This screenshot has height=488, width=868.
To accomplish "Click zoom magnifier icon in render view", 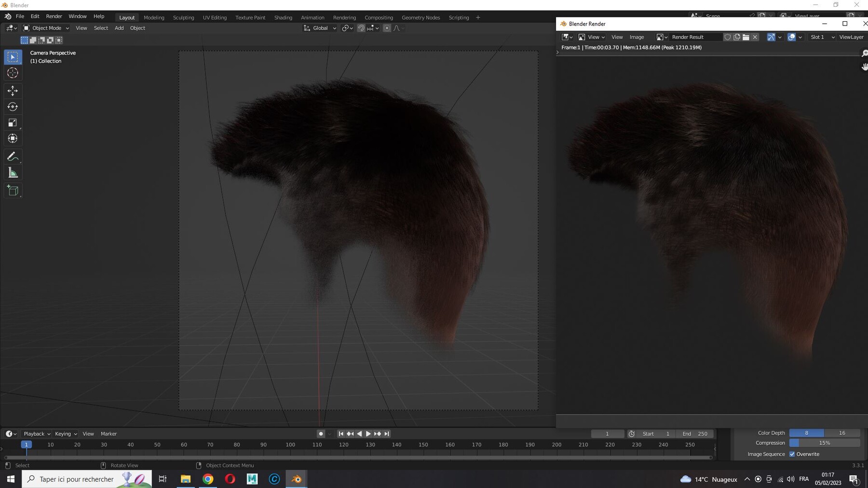I will point(864,53).
